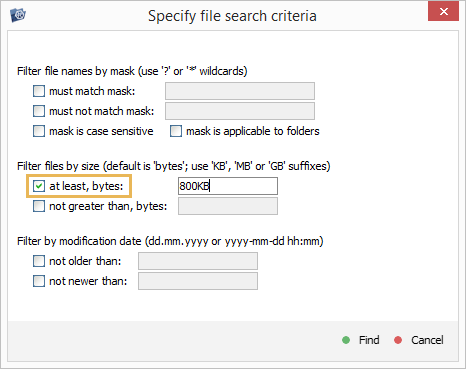This screenshot has width=466, height=369.
Task: Uncheck the 'at least, bytes' checkbox
Action: click(x=39, y=186)
